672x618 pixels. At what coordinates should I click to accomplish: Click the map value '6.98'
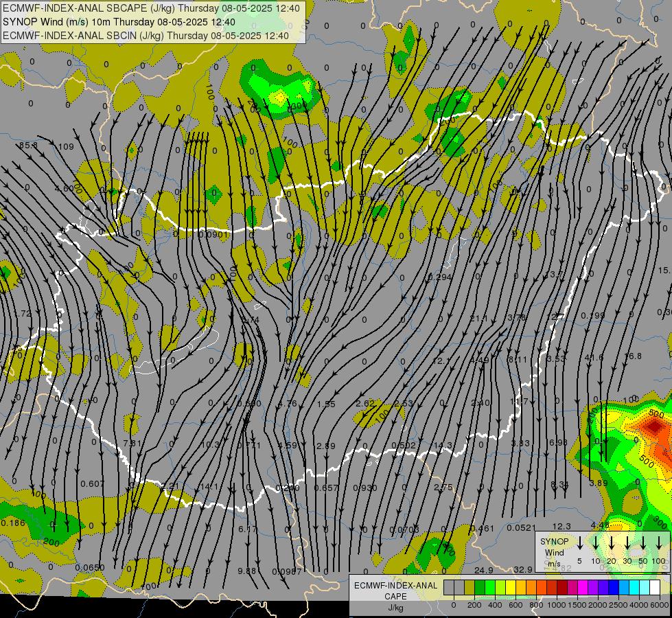coord(557,442)
